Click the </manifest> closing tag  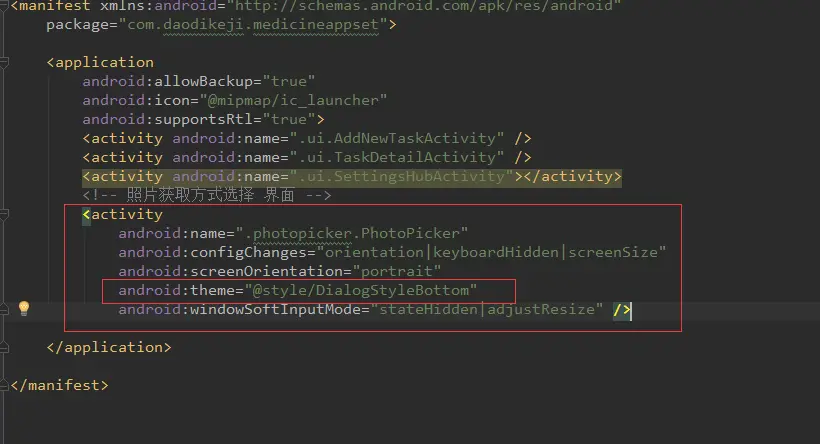[60, 385]
